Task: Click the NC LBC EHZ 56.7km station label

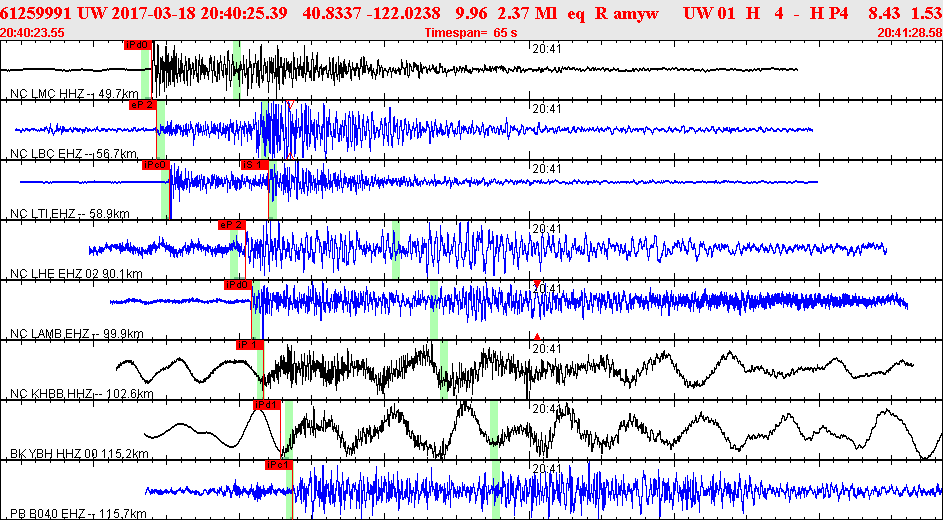Action: (75, 153)
